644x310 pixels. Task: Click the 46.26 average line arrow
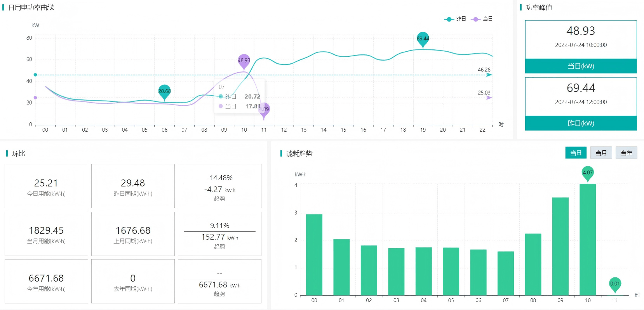pyautogui.click(x=489, y=75)
